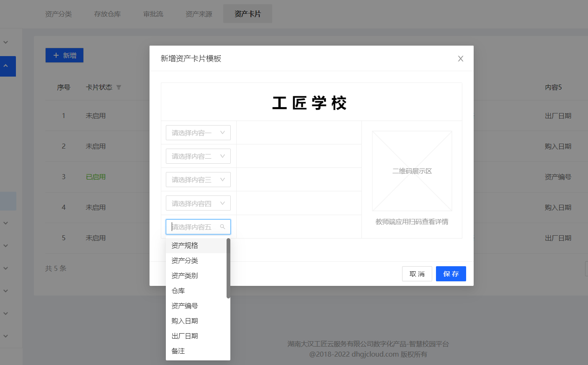Viewport: 588px width, 365px height.
Task: Expand the 请选择内容二 dropdown
Action: [x=198, y=156]
